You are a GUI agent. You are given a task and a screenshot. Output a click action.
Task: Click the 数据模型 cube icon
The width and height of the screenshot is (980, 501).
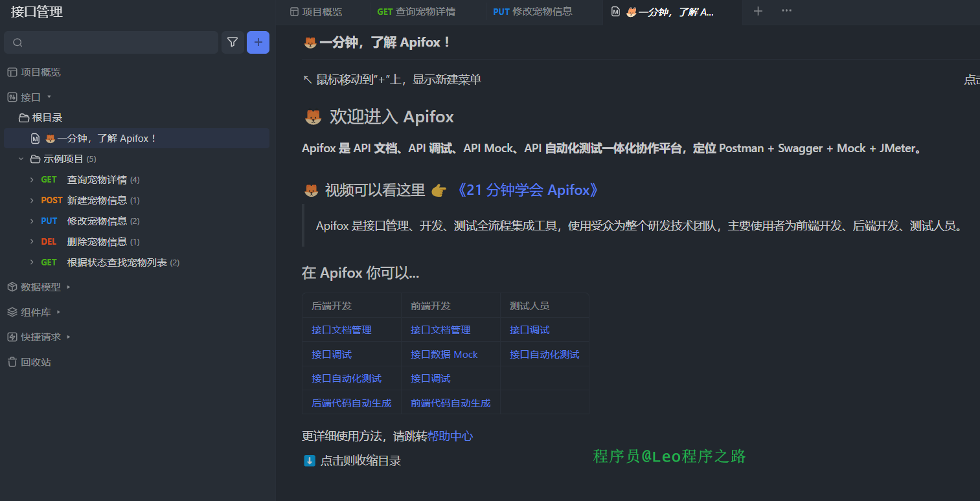(x=12, y=287)
